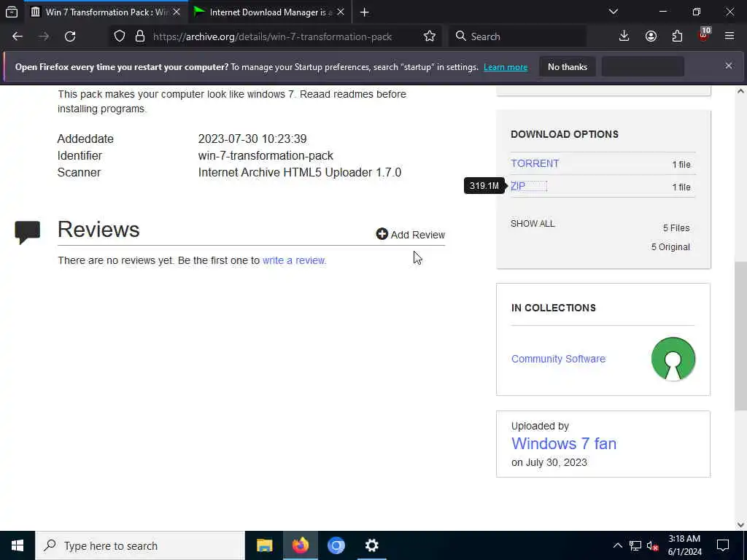Image resolution: width=747 pixels, height=560 pixels.
Task: Open the Community Software collection
Action: pos(558,359)
